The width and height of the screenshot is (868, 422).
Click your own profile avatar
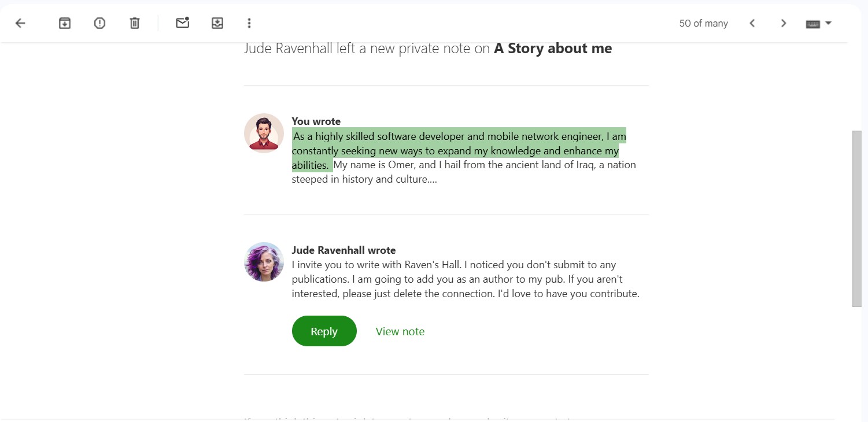pyautogui.click(x=264, y=133)
